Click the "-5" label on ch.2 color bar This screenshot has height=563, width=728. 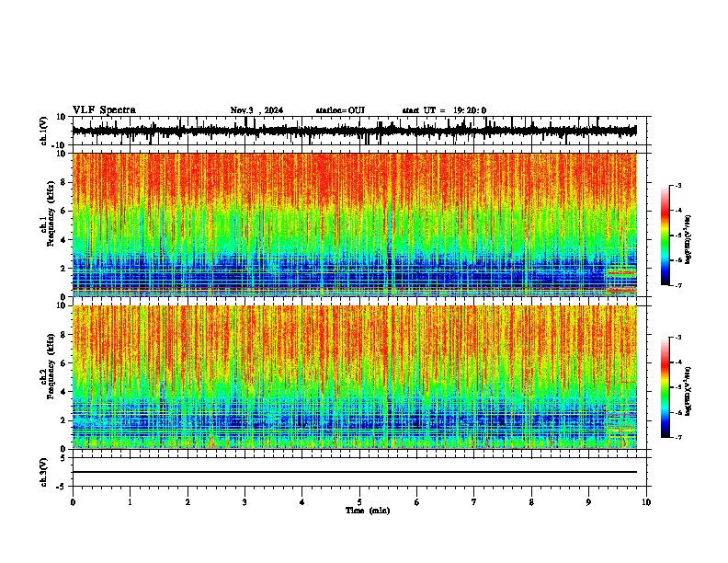click(x=677, y=387)
